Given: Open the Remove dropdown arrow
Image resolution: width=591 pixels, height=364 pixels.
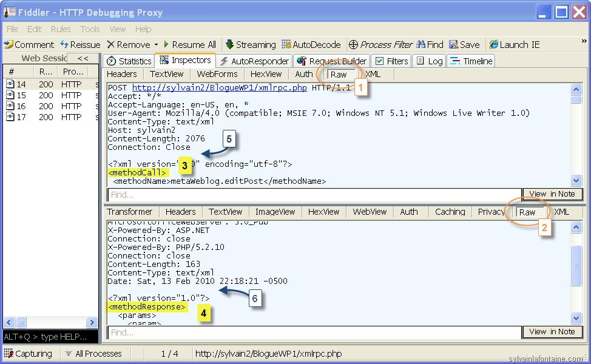Looking at the screenshot, I should [156, 45].
